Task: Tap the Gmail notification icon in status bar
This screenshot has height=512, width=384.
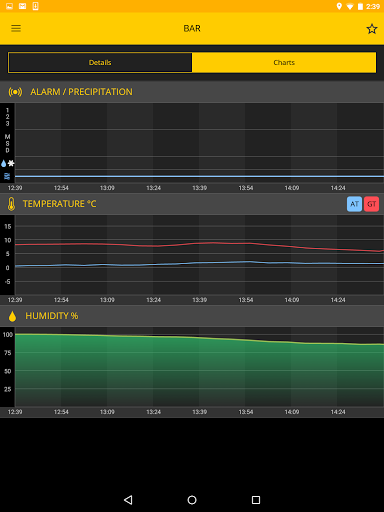Action: (x=22, y=6)
